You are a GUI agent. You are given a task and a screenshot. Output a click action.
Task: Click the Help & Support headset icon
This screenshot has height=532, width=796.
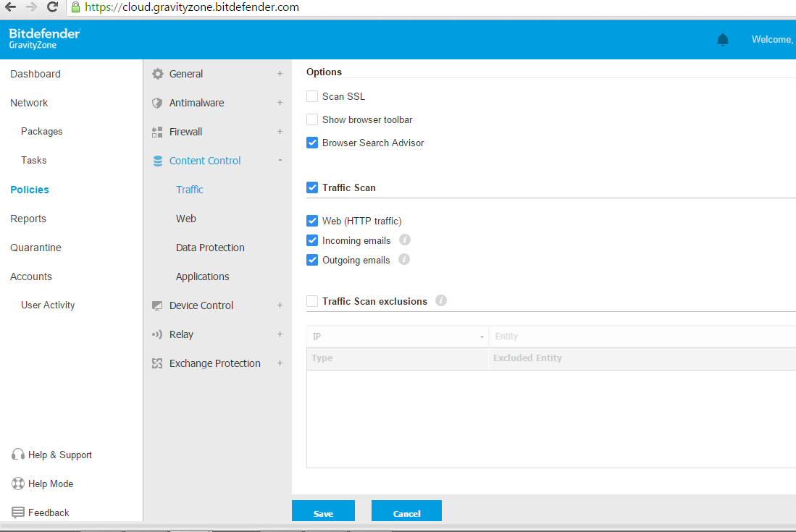[18, 455]
